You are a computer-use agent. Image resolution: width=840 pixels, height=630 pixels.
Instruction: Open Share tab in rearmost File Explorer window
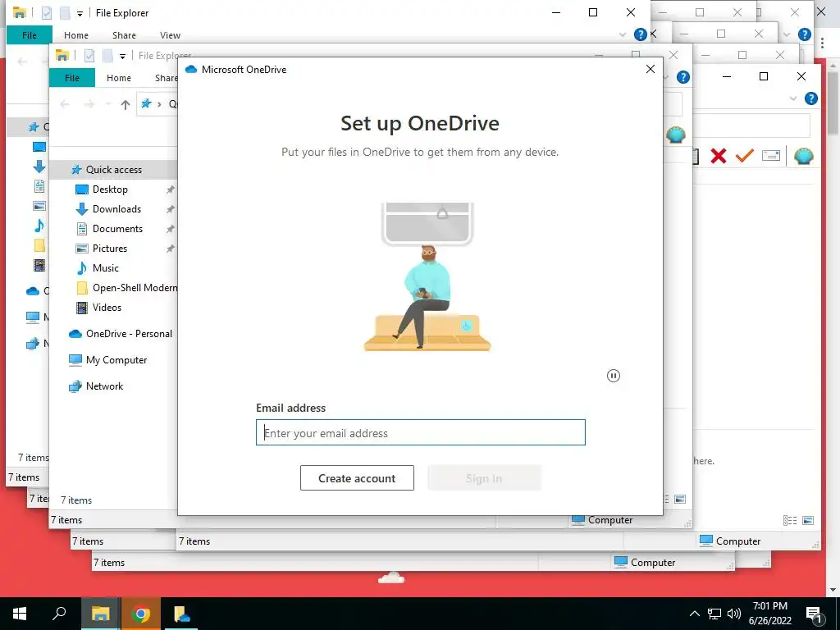point(124,34)
